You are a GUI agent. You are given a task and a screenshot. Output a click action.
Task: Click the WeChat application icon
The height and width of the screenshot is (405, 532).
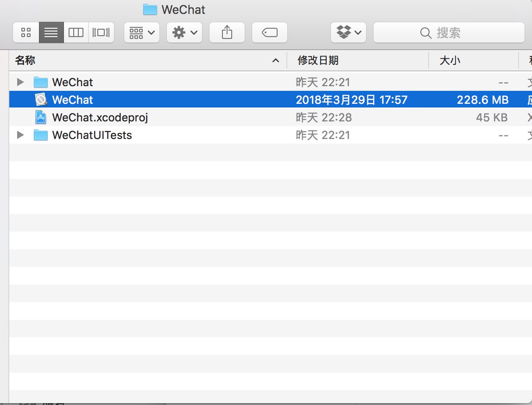tap(41, 100)
